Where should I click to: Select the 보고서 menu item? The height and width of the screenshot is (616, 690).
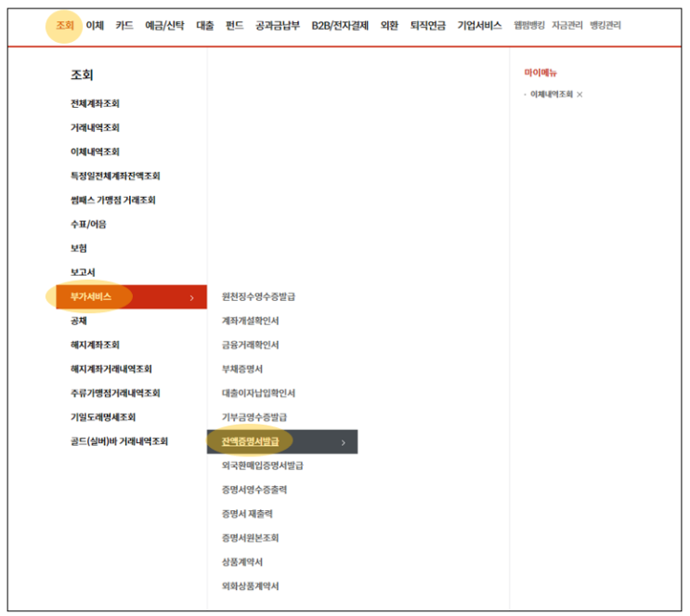pyautogui.click(x=83, y=272)
